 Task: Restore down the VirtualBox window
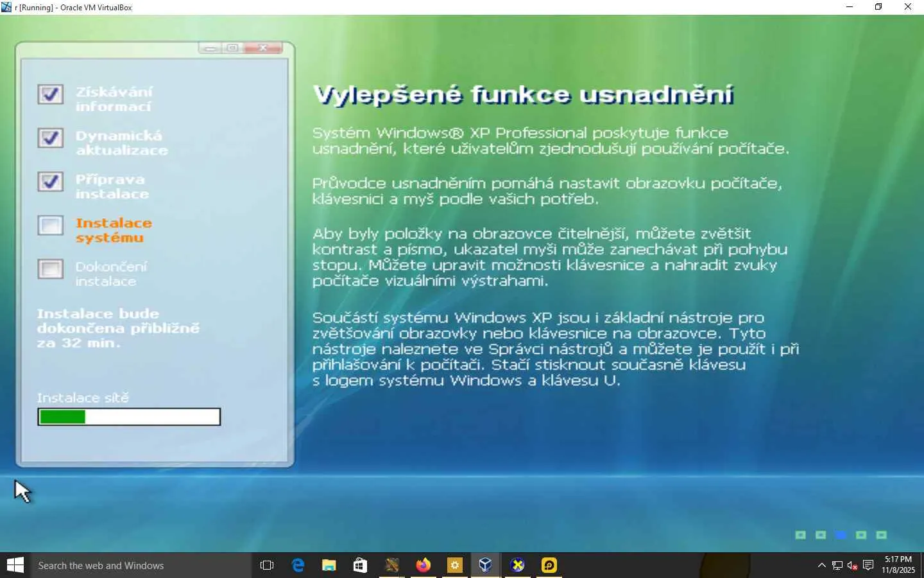878,7
